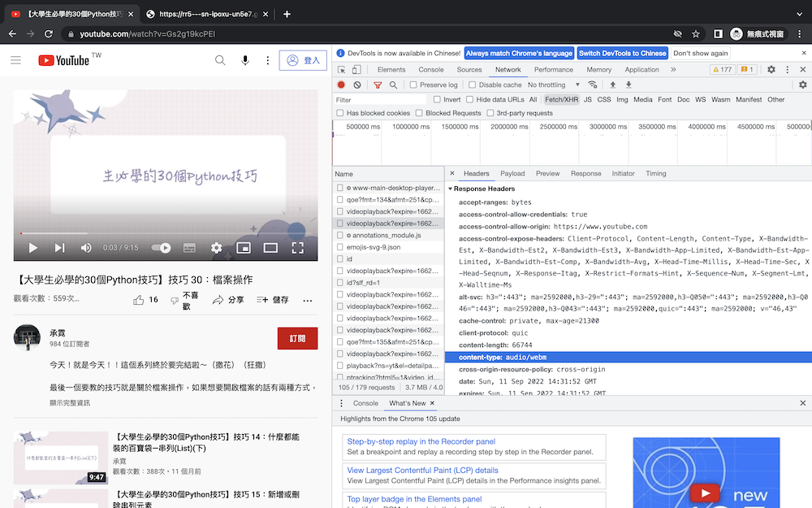
Task: Open the Performance tab
Action: point(554,69)
